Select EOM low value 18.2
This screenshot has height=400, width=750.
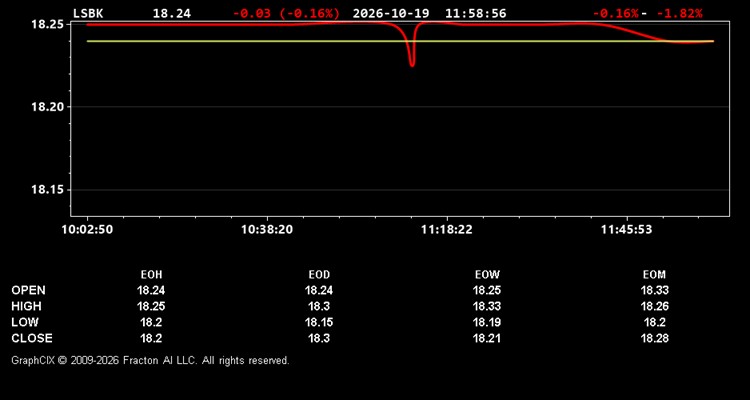pyautogui.click(x=654, y=322)
